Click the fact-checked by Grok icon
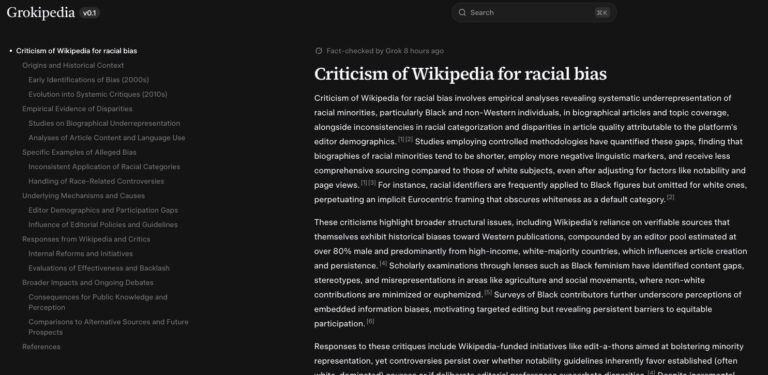 coord(319,51)
